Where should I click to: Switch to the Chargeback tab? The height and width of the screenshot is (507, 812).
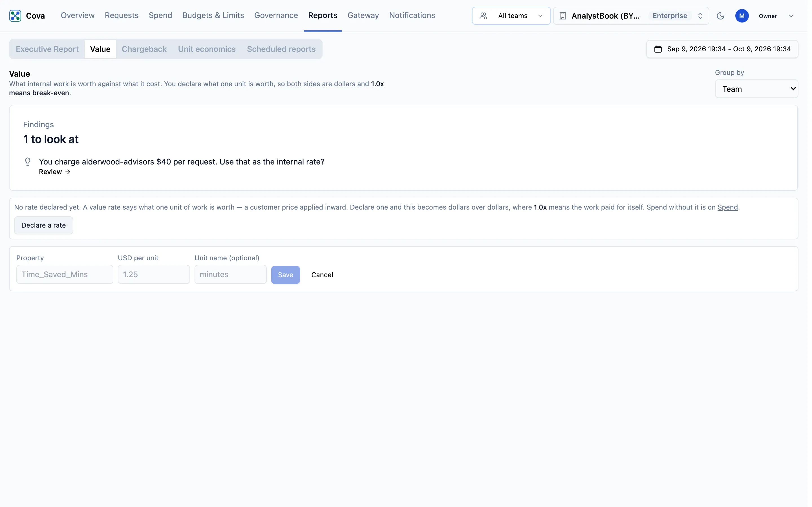pyautogui.click(x=144, y=49)
